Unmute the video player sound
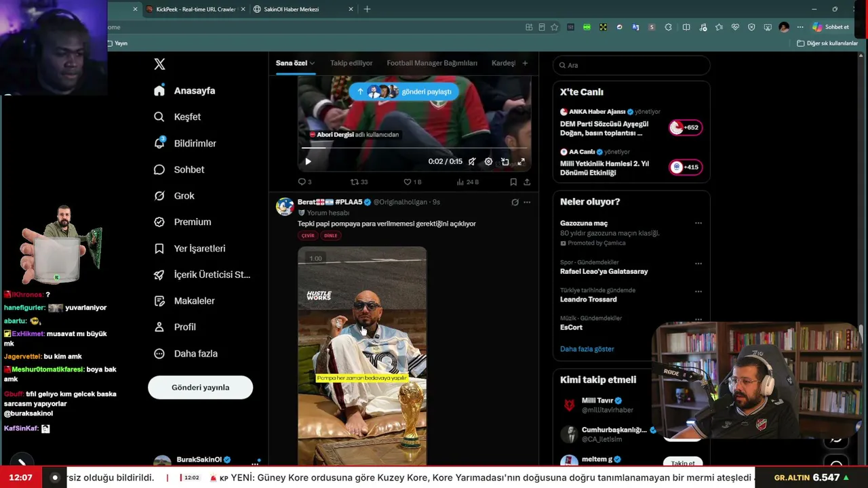The image size is (868, 488). (x=472, y=162)
